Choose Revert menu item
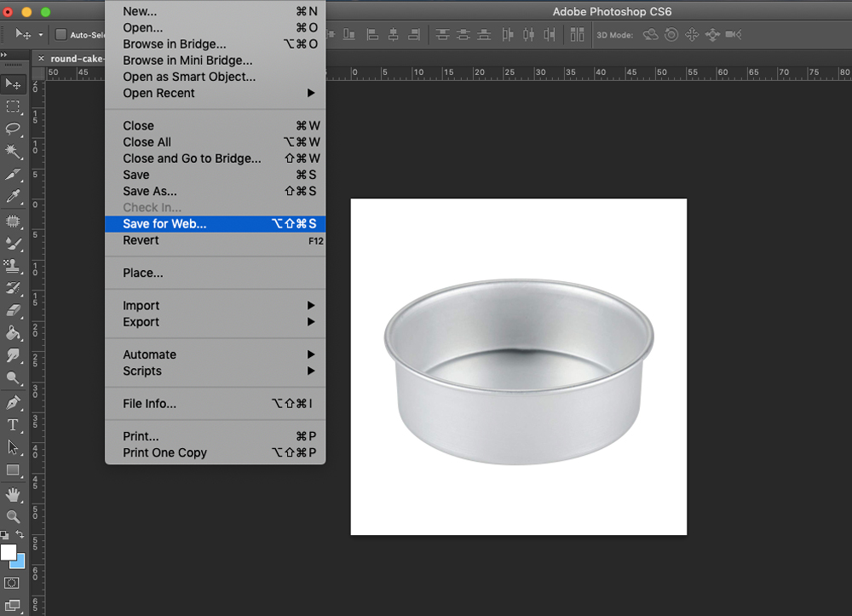Screen dimensions: 852x616 pyautogui.click(x=216, y=240)
